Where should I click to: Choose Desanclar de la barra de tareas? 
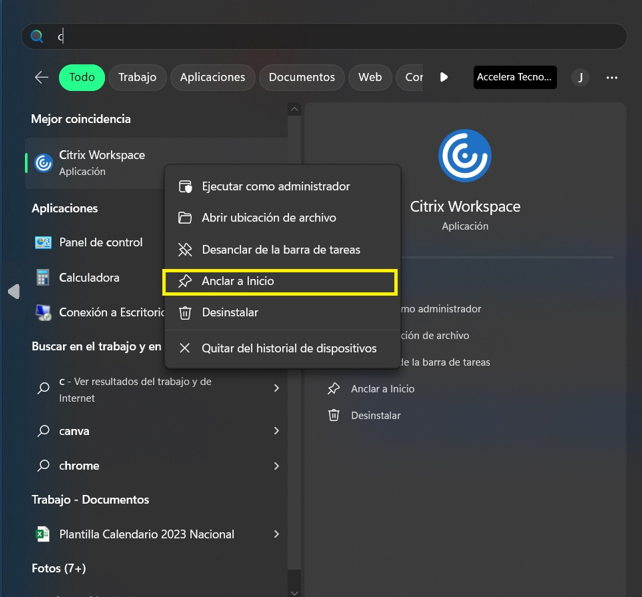coord(283,250)
